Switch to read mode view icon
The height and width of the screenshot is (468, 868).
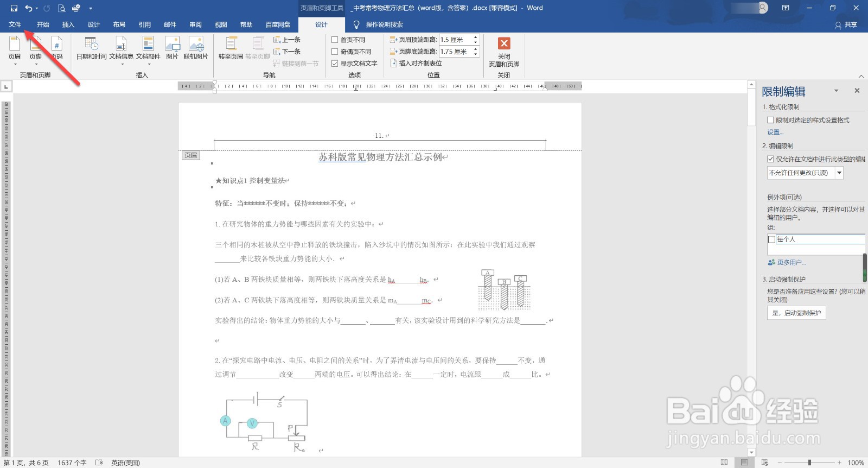pos(724,463)
